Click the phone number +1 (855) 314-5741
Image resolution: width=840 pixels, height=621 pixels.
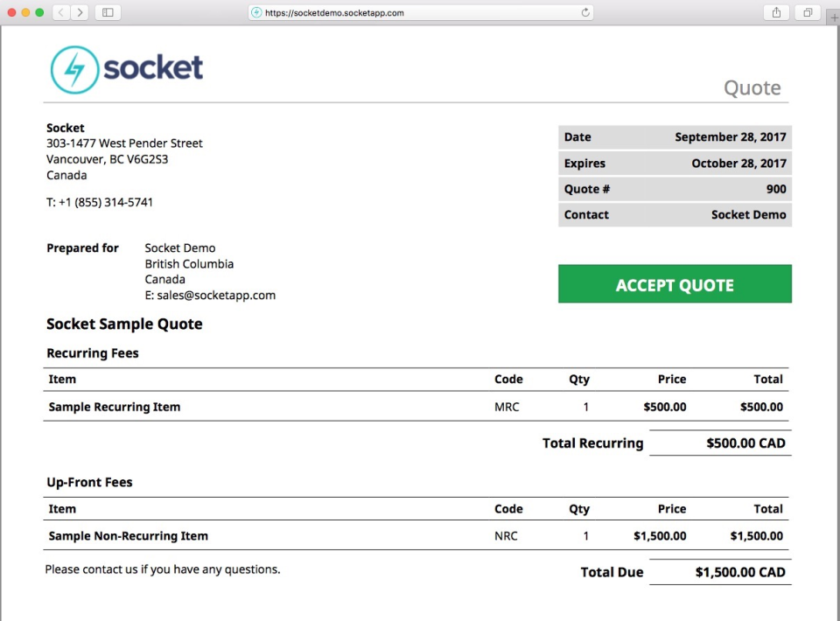click(x=106, y=202)
